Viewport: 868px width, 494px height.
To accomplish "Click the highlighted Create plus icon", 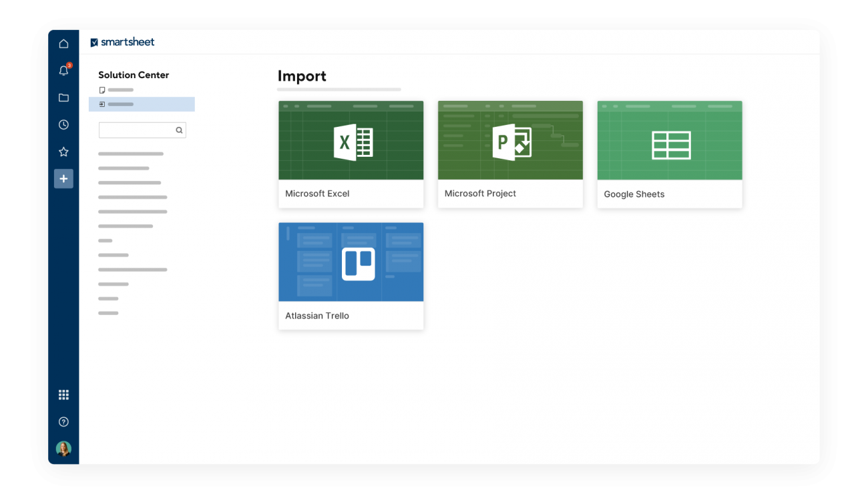I will [63, 178].
